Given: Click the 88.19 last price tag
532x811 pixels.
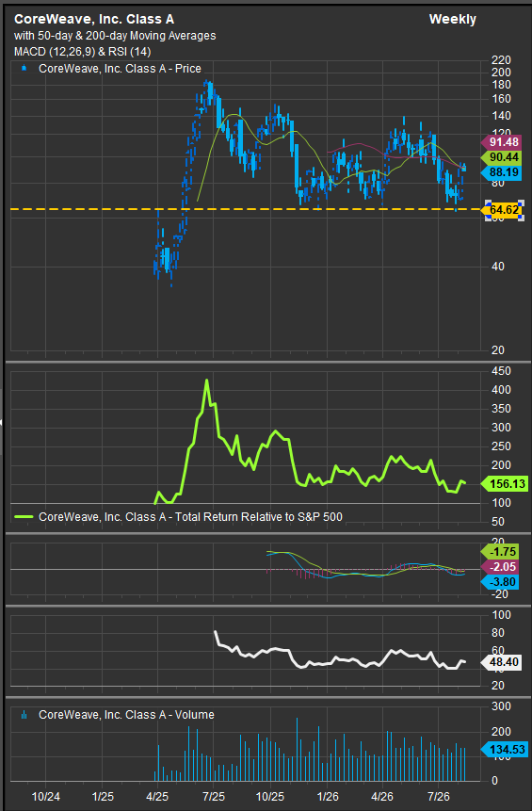Looking at the screenshot, I should coord(503,172).
